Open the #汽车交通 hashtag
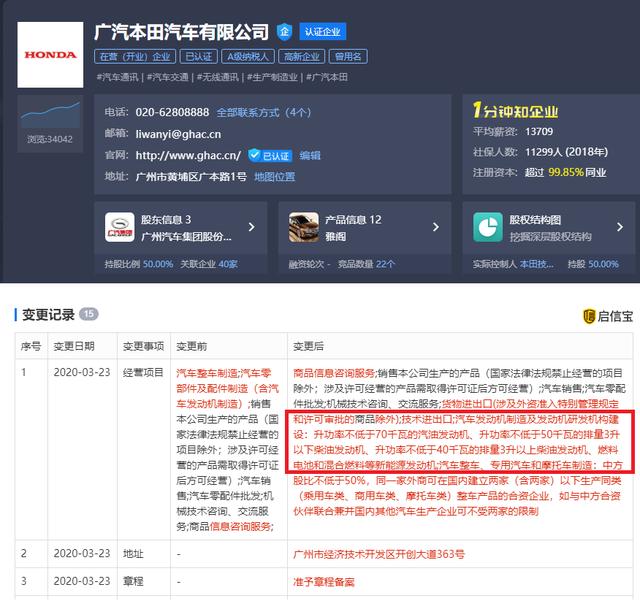The height and width of the screenshot is (609, 640). click(167, 77)
